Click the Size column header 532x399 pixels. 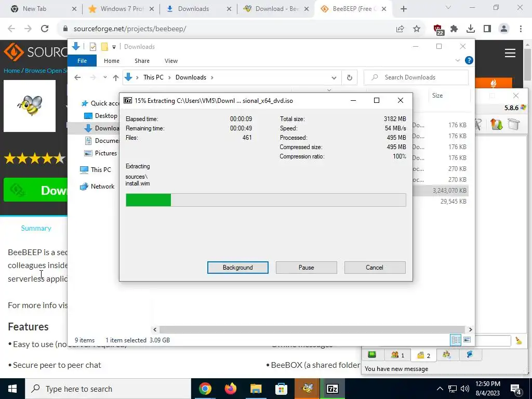click(x=449, y=96)
